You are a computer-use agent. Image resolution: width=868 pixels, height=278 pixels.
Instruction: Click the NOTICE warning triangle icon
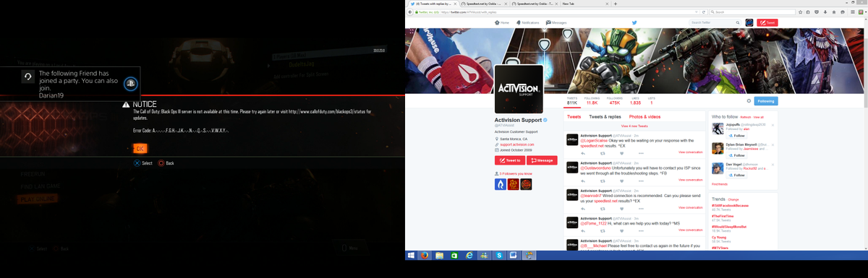pyautogui.click(x=126, y=105)
